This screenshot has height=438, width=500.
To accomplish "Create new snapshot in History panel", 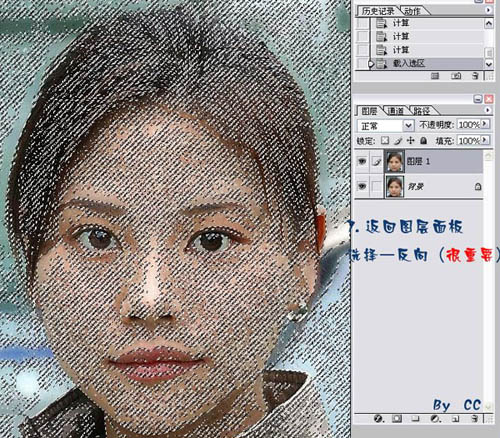I will [456, 76].
